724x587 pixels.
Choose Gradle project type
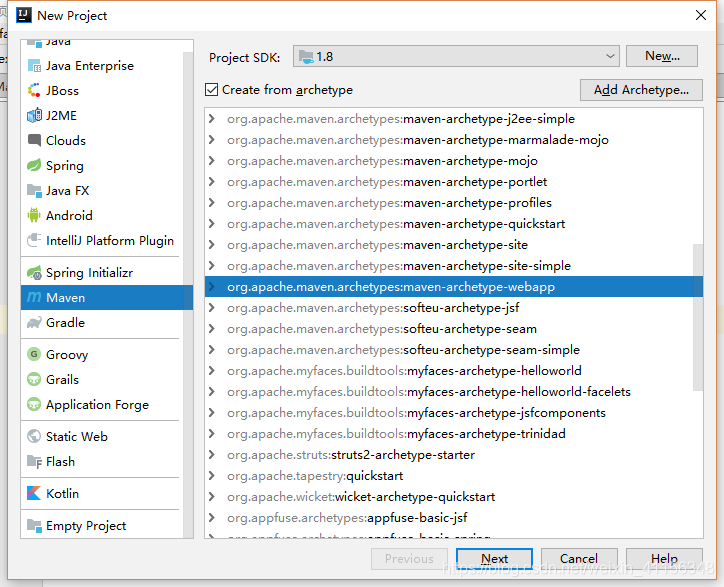[102, 322]
